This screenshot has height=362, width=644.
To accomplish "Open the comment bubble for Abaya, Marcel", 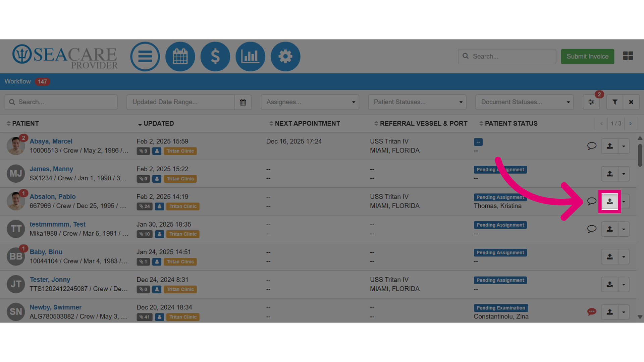I will point(592,146).
